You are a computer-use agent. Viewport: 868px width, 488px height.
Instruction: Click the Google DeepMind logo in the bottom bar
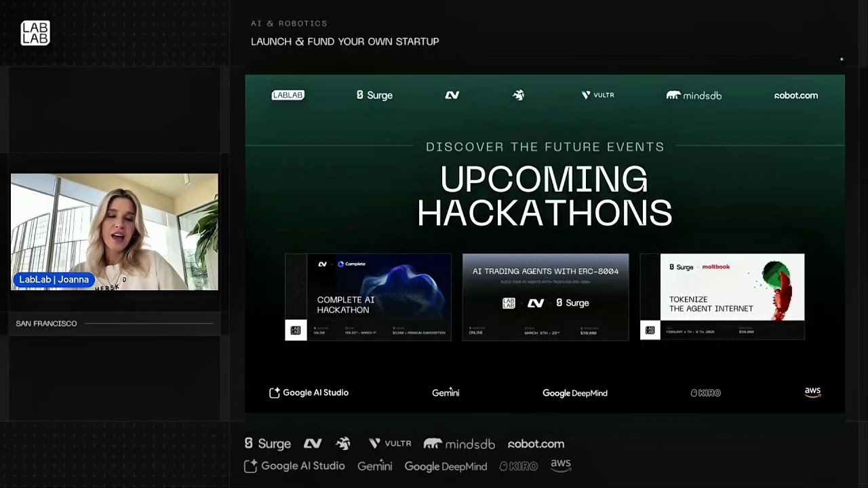(446, 466)
